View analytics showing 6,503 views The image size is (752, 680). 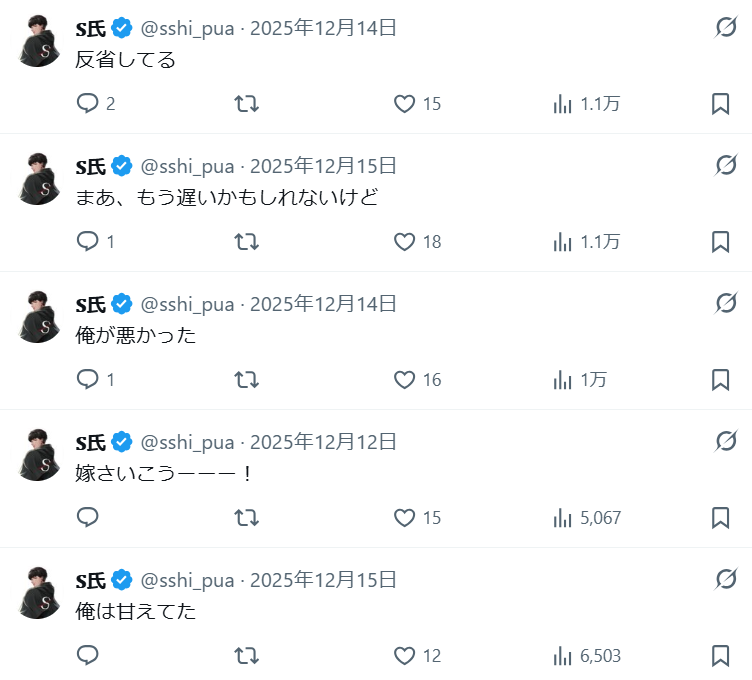(563, 656)
